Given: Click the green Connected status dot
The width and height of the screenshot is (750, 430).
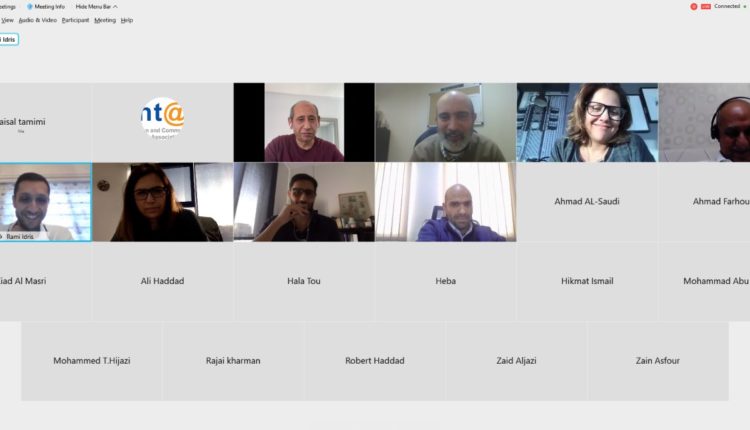Looking at the screenshot, I should click(x=745, y=7).
